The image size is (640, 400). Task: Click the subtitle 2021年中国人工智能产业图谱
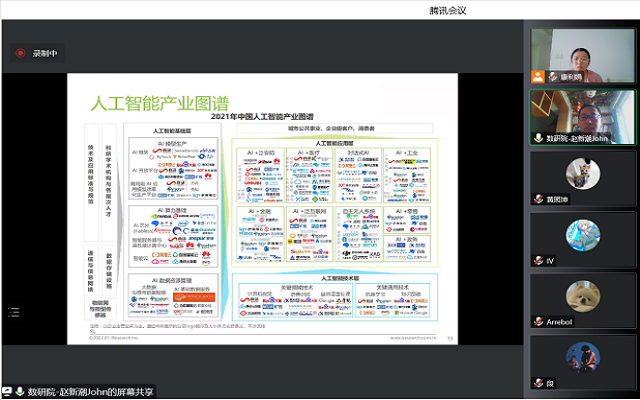coord(262,117)
